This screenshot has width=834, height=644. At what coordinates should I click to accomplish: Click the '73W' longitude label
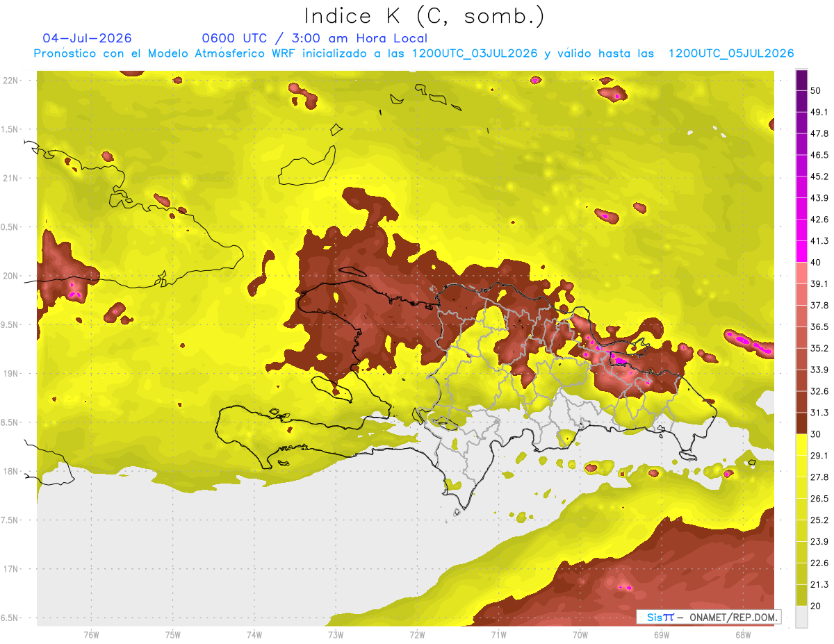tap(336, 634)
